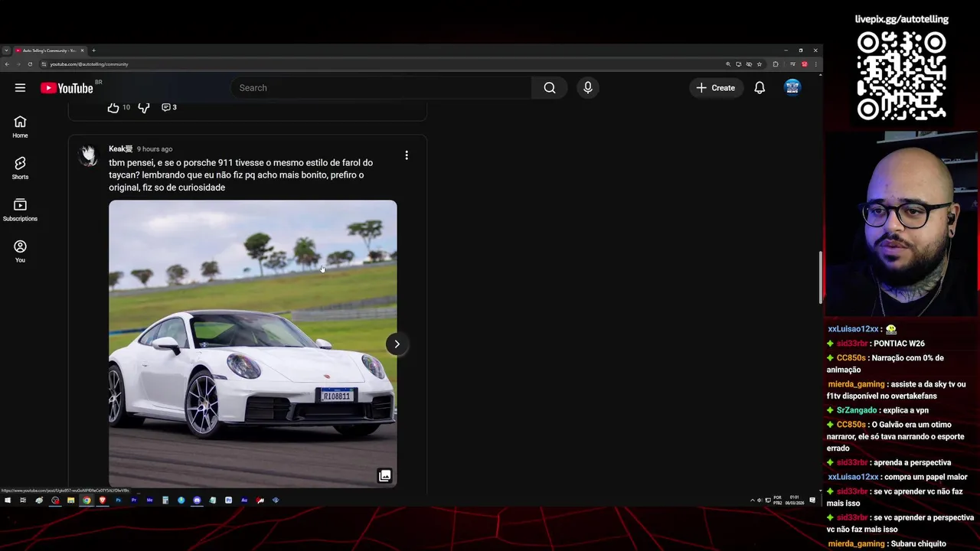Image resolution: width=980 pixels, height=551 pixels.
Task: Show hidden system tray icons
Action: point(752,500)
